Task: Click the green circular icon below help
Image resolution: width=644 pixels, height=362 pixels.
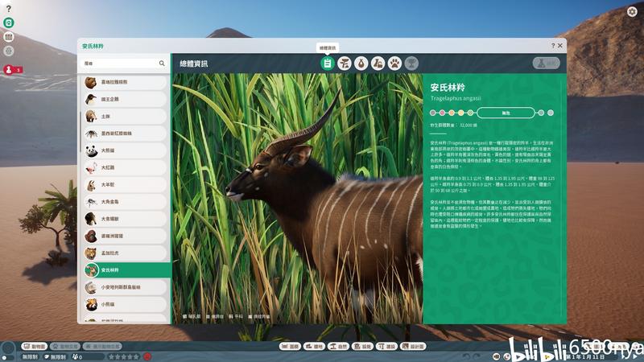Action: click(x=9, y=23)
